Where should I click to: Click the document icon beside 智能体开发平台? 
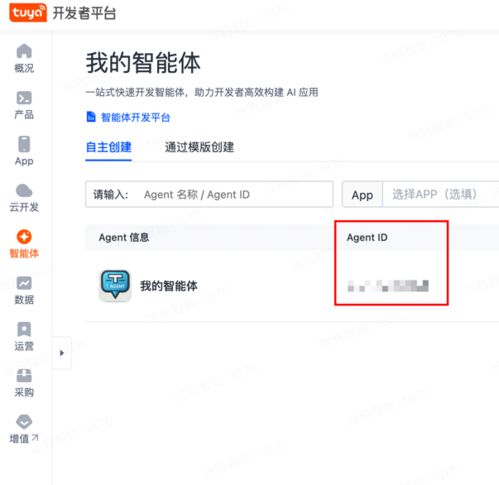[91, 117]
